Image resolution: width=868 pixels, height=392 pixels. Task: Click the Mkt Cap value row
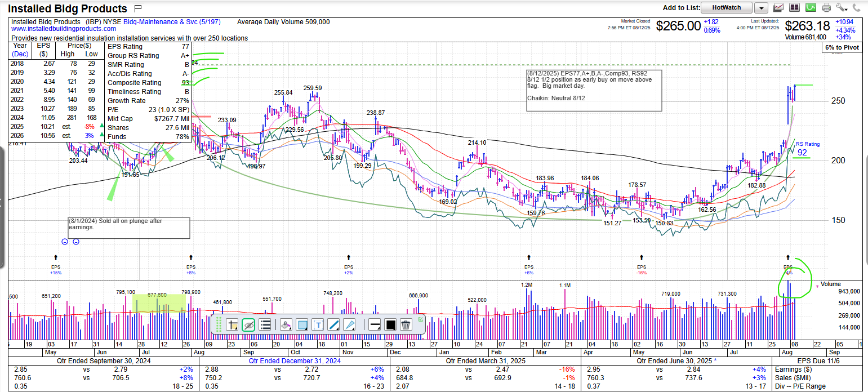(149, 119)
